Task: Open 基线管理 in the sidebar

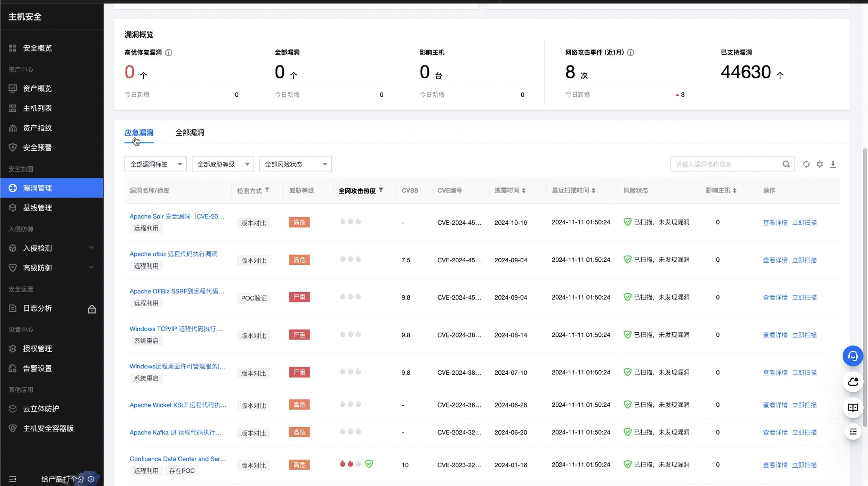Action: click(37, 208)
